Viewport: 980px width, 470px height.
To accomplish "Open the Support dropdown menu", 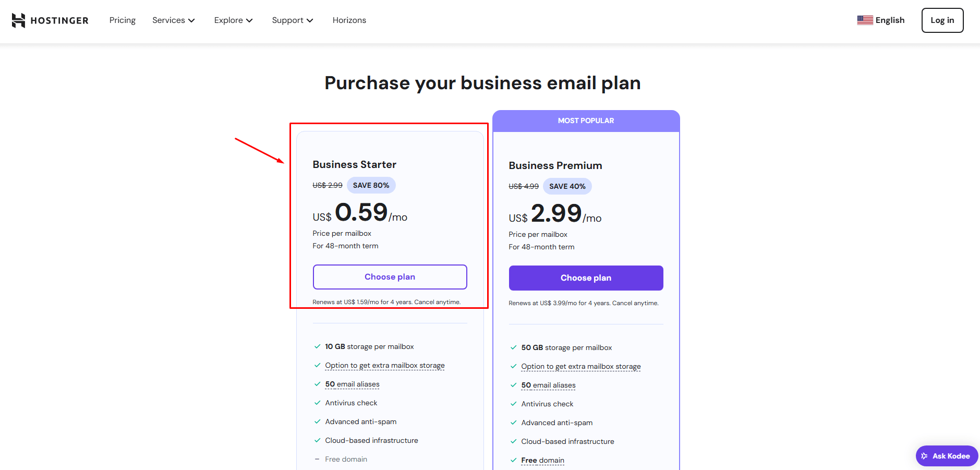I will tap(292, 20).
